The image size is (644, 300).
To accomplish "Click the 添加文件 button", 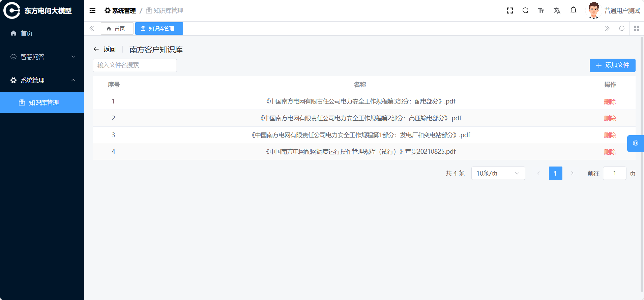I will pos(612,65).
